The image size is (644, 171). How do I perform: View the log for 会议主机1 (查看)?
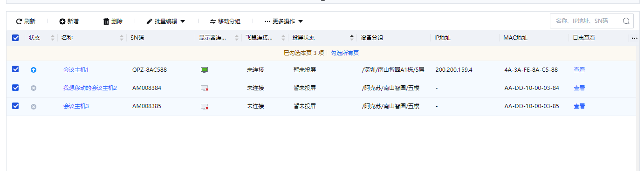point(579,70)
